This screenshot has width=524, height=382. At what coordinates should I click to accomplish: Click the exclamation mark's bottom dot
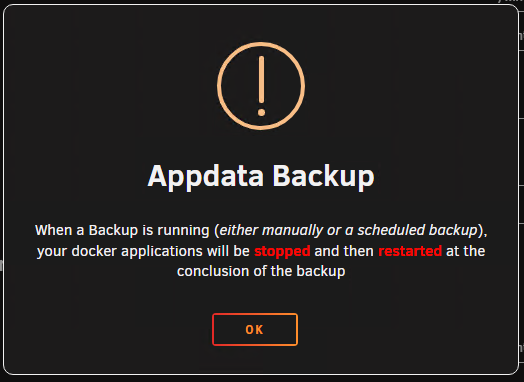[x=261, y=112]
